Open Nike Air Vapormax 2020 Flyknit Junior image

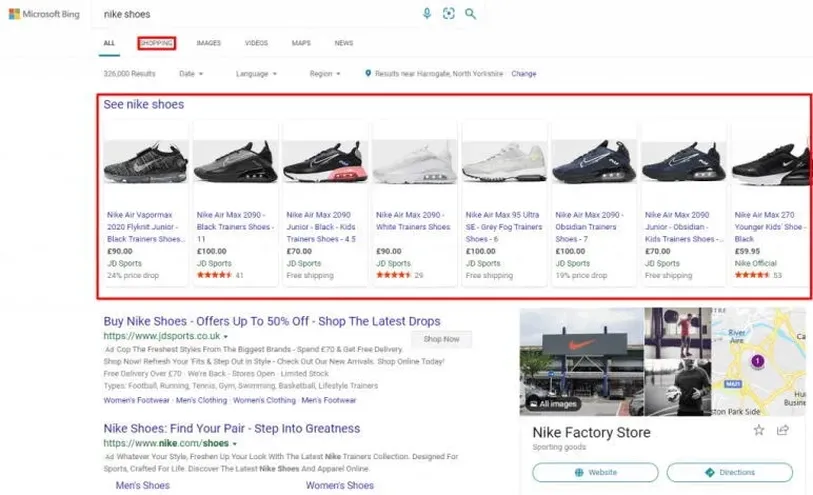pos(146,162)
